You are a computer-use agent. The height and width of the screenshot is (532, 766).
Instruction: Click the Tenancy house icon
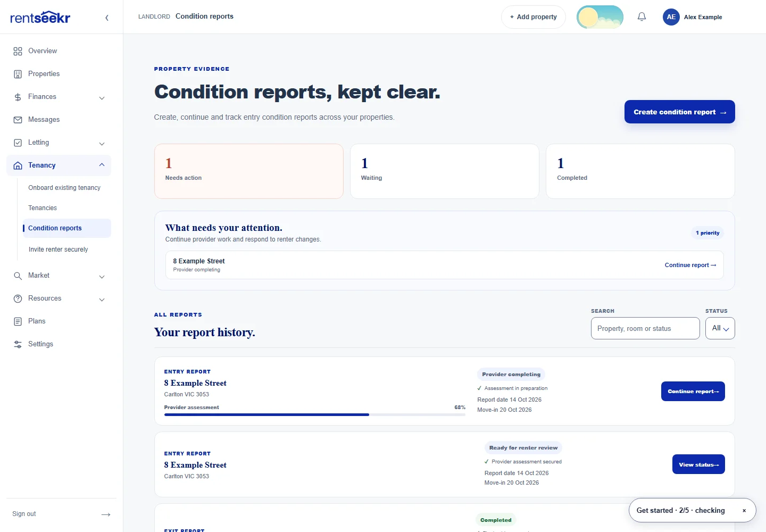click(18, 165)
